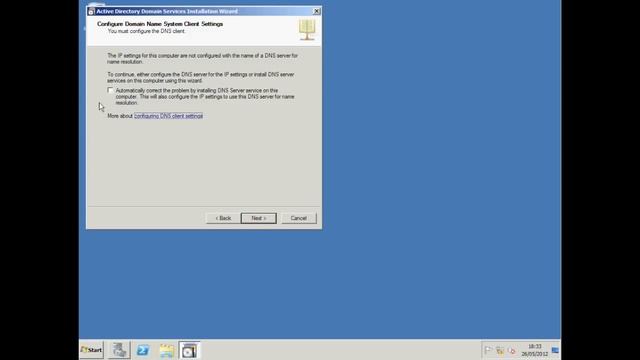This screenshot has width=640, height=360.
Task: Click the 'Configure Domain Name System Client Settings' heading
Action: [160, 24]
